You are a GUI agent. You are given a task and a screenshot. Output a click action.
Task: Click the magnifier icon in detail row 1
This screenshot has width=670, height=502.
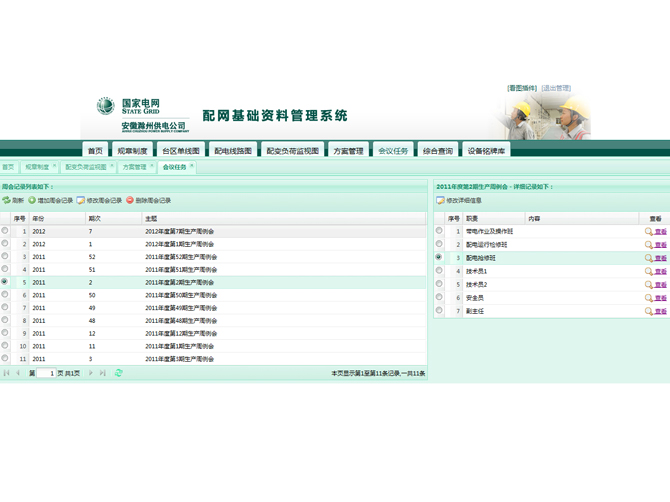[x=649, y=232]
